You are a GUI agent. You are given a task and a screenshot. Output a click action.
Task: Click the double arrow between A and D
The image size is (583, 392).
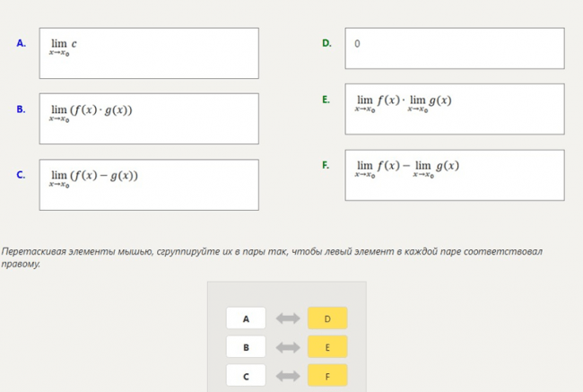(288, 318)
